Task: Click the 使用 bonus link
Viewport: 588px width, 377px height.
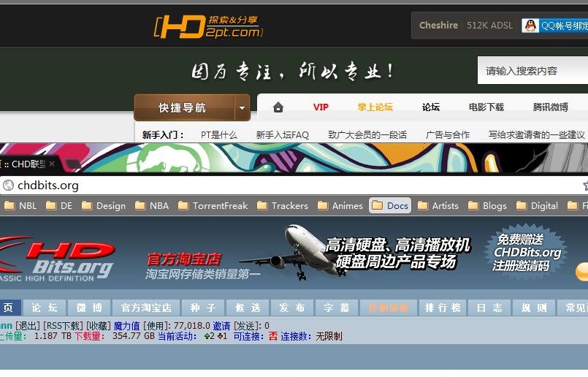Action: (x=157, y=326)
